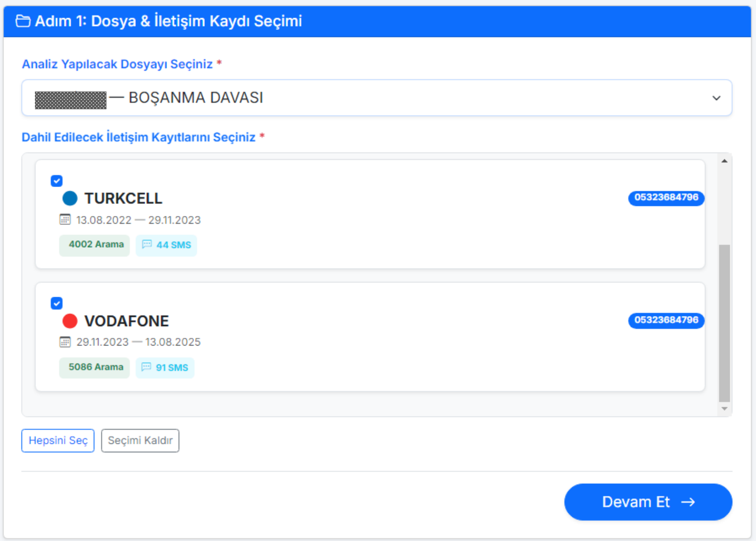Viewport: 756px width, 541px height.
Task: Click the arrow icon inside Devam Et
Action: click(x=688, y=502)
